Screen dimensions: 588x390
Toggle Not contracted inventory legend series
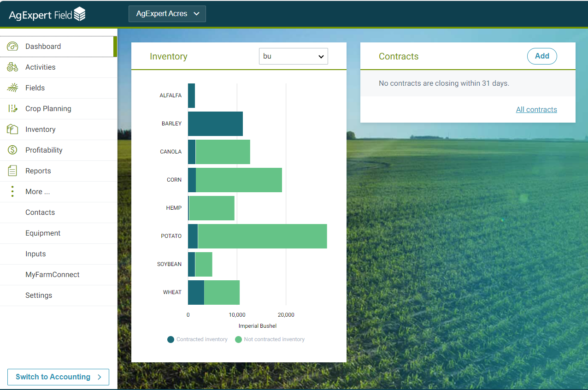[x=270, y=339]
